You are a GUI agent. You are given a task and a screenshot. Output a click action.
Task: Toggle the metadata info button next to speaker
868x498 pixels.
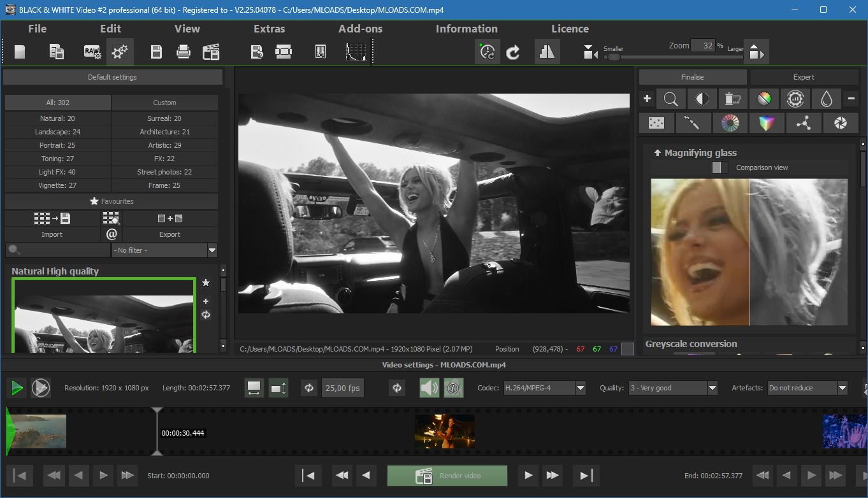[x=453, y=388]
